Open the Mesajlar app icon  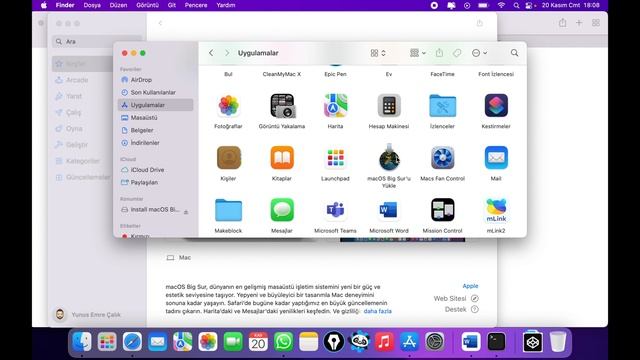pyautogui.click(x=282, y=210)
